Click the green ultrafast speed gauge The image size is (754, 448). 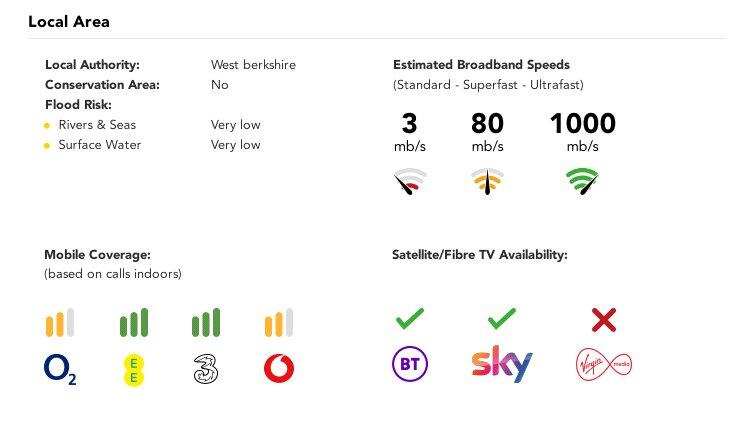click(582, 182)
